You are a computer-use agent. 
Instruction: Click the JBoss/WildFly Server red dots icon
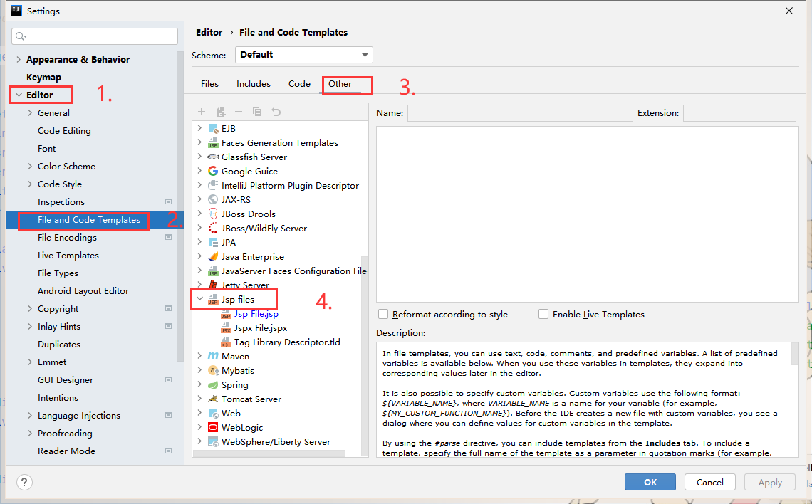click(x=213, y=229)
